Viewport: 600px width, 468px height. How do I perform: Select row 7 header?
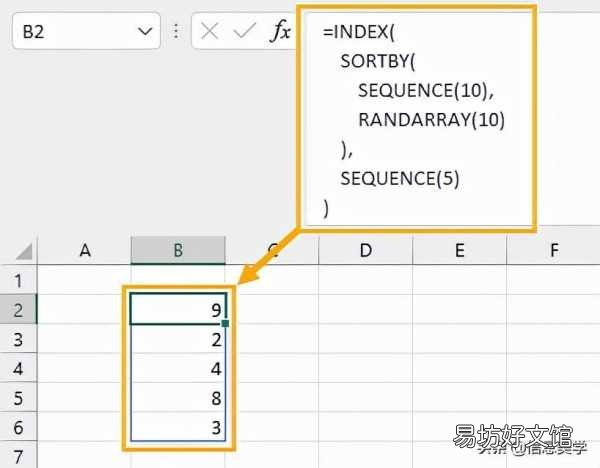click(x=18, y=455)
